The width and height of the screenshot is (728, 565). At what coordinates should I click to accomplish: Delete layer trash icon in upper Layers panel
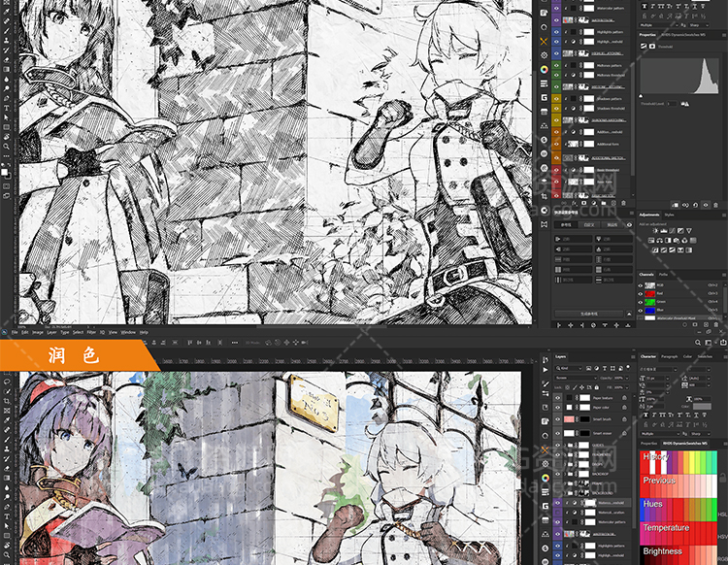click(x=623, y=203)
